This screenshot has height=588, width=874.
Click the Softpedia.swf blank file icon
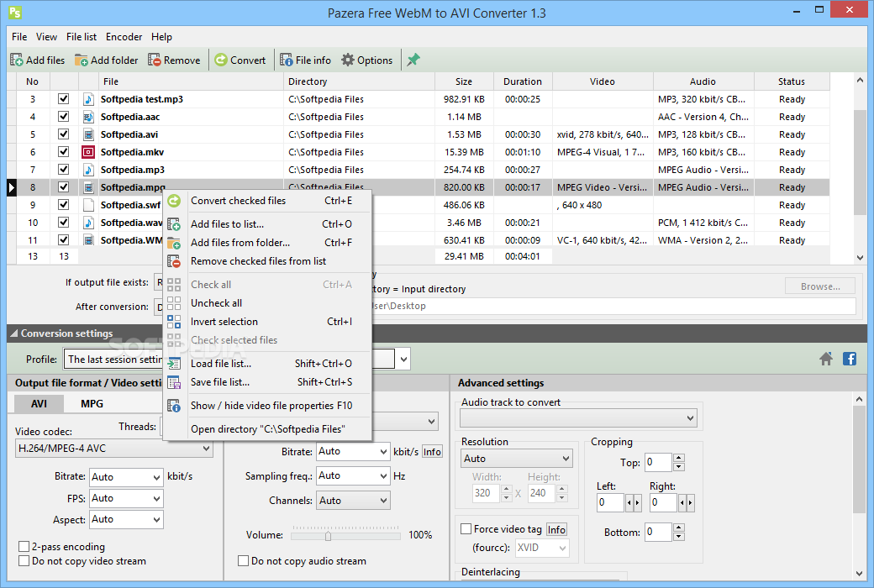point(88,205)
